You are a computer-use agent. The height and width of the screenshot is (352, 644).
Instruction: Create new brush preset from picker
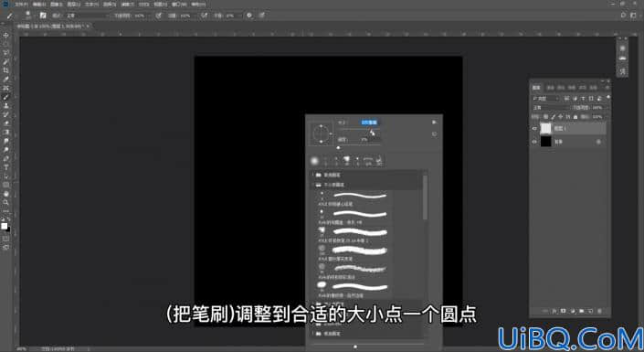[x=434, y=134]
